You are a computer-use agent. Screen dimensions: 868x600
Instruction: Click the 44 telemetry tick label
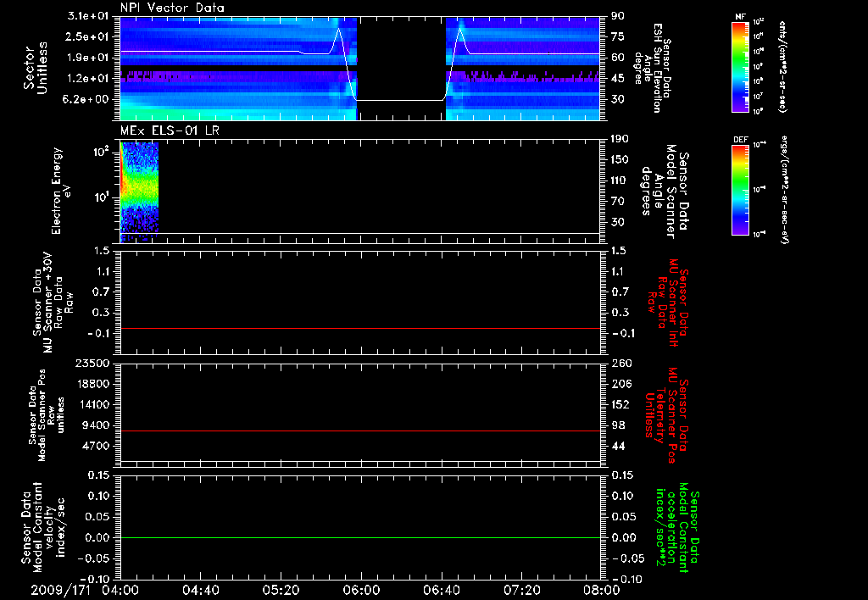coord(618,446)
